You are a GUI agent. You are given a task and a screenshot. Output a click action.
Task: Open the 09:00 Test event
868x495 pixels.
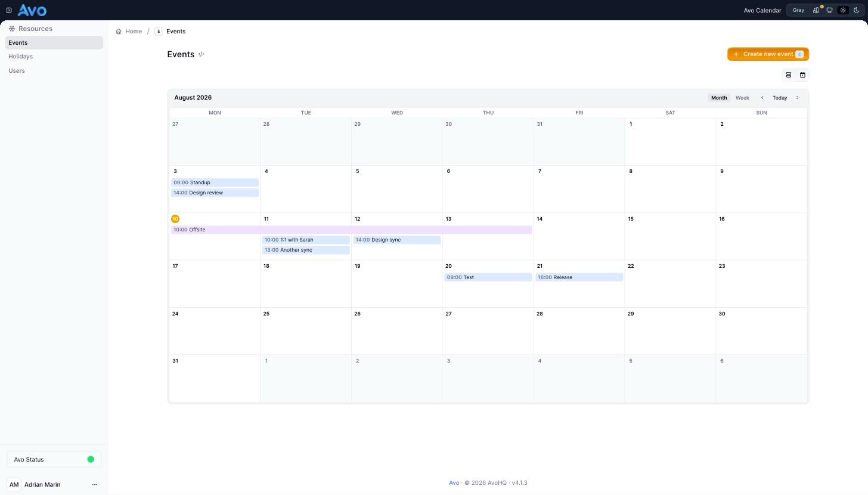(488, 277)
